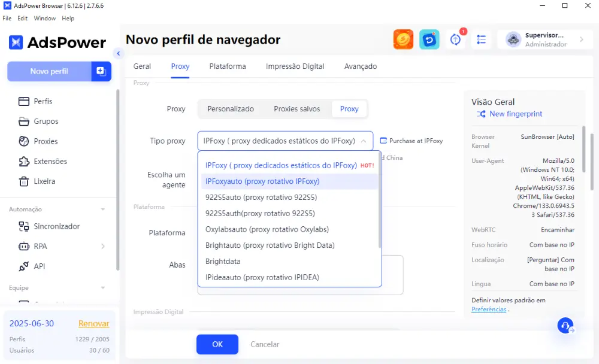Expand the RPA submenu arrow
Image resolution: width=599 pixels, height=364 pixels.
[x=103, y=247]
